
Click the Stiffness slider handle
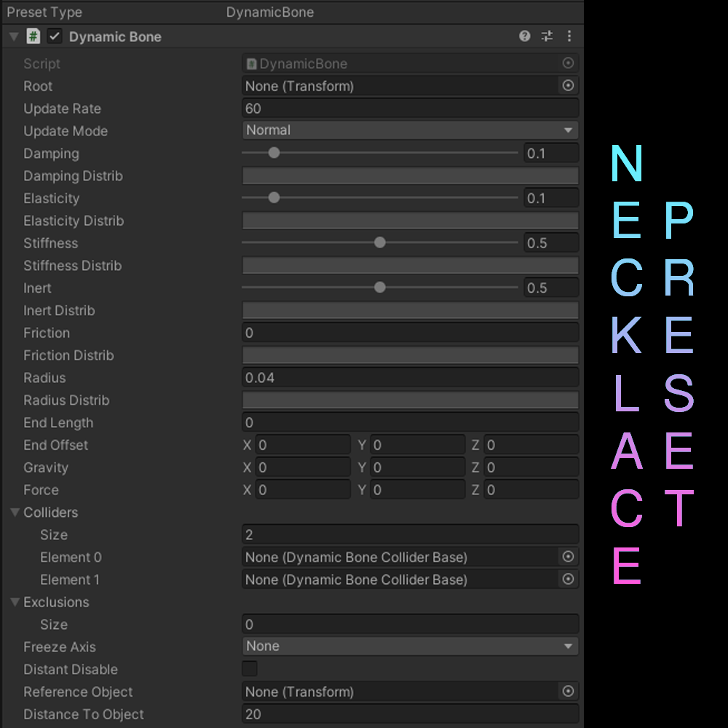(379, 242)
